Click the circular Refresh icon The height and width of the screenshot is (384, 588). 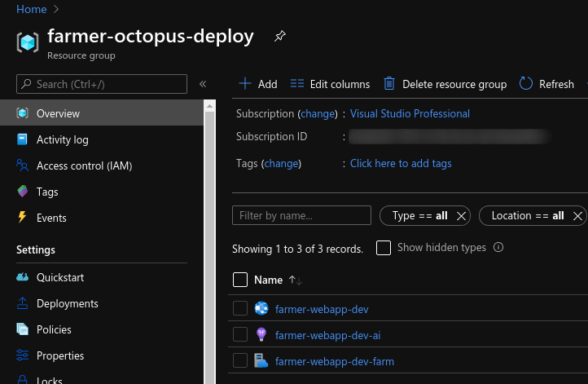(x=526, y=83)
